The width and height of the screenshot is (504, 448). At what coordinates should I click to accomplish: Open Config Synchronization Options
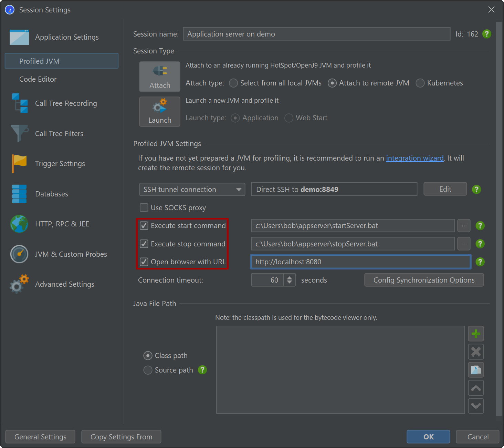[424, 280]
